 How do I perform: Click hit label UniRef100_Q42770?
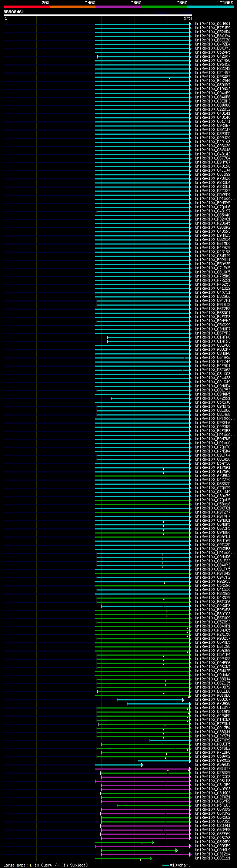pos(213,480)
